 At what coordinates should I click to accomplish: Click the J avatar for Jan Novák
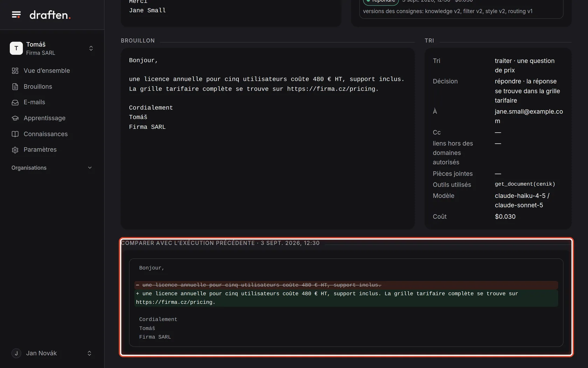16,353
